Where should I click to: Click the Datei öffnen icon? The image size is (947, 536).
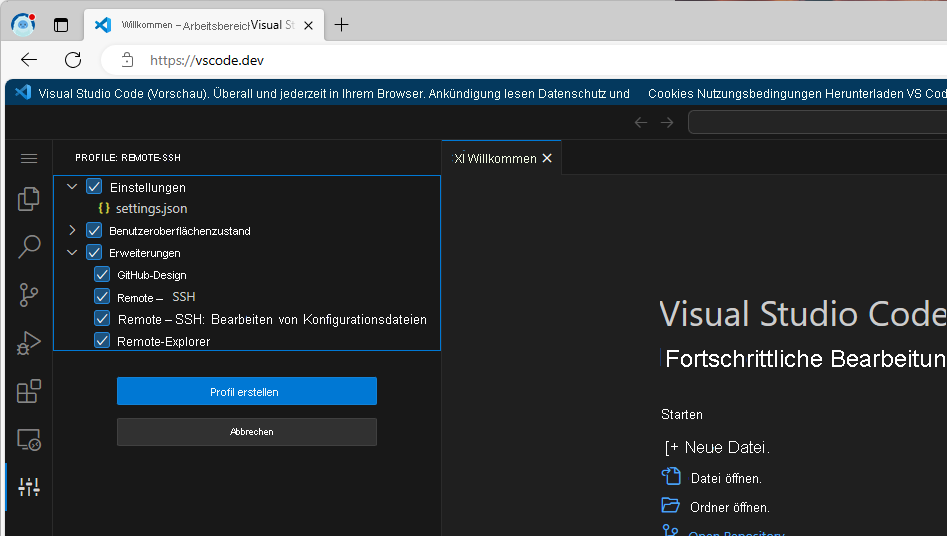(x=671, y=476)
